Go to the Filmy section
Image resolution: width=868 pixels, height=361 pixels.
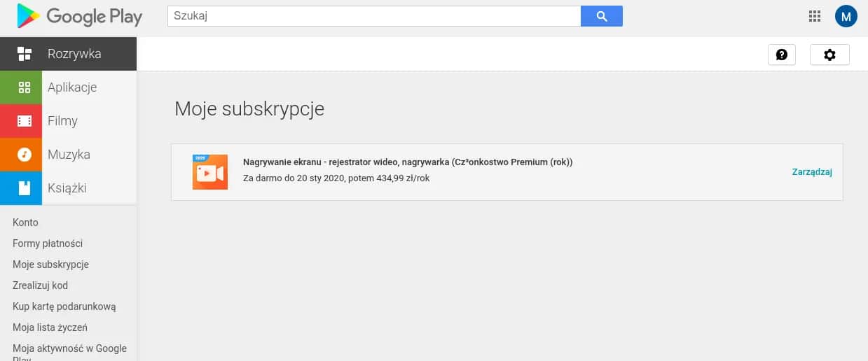[62, 121]
